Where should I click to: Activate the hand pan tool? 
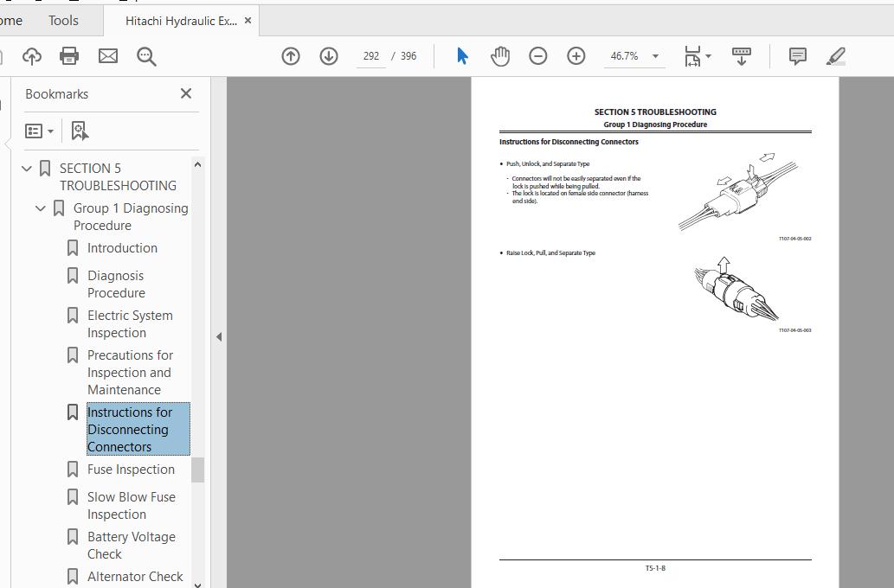(x=500, y=56)
